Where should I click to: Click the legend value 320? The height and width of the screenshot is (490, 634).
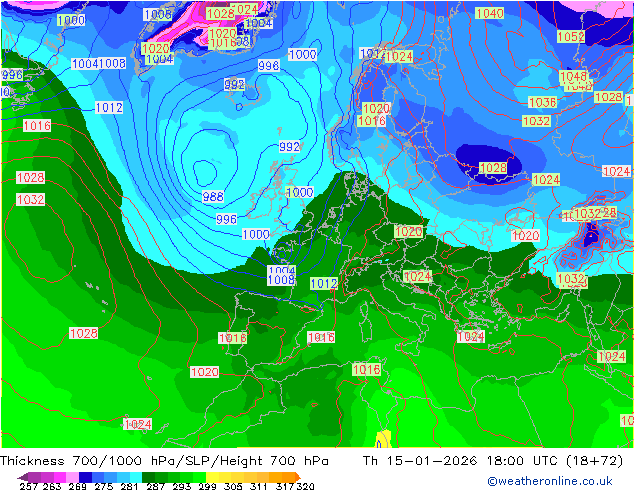(305, 486)
